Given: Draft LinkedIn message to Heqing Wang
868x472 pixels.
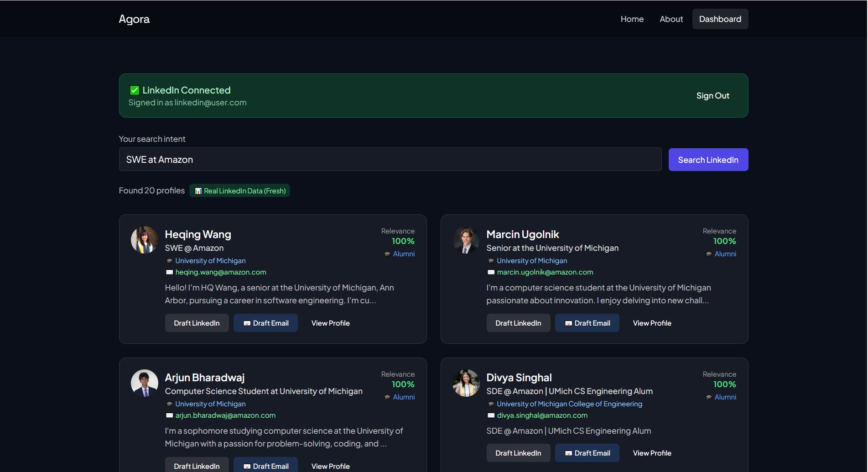Looking at the screenshot, I should coord(197,323).
